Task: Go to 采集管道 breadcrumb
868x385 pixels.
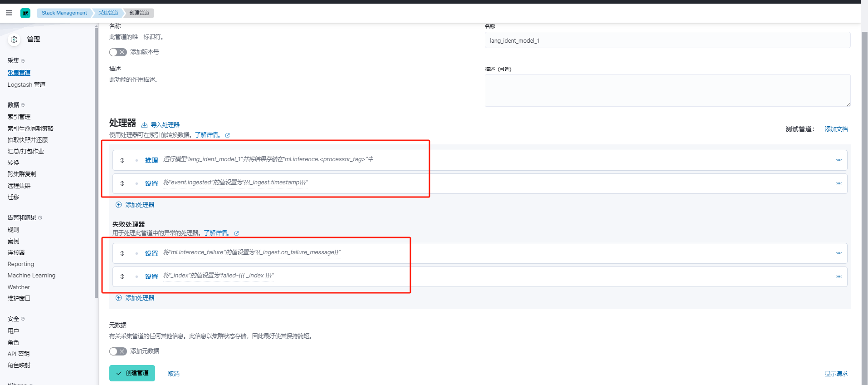Action: (x=108, y=13)
